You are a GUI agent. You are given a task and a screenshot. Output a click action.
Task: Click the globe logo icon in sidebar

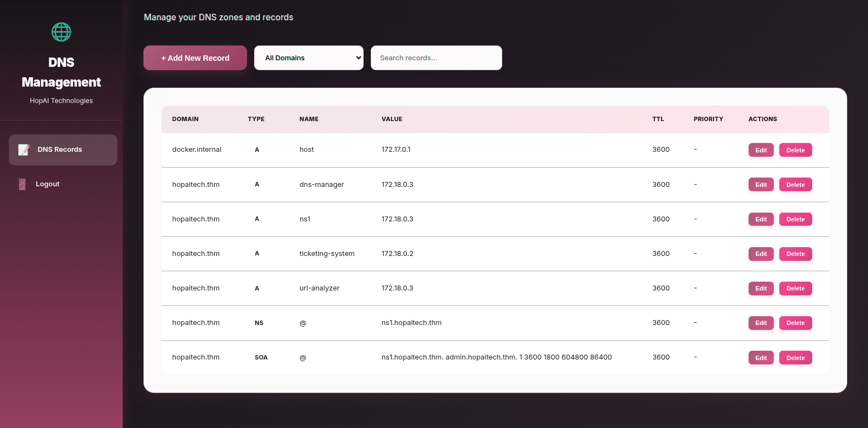61,32
